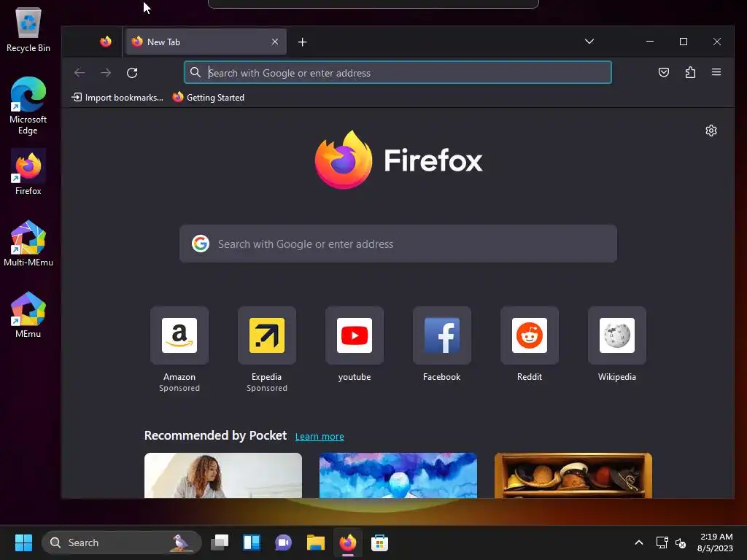The width and height of the screenshot is (747, 560).
Task: Click Firefox icon in taskbar
Action: (x=348, y=542)
